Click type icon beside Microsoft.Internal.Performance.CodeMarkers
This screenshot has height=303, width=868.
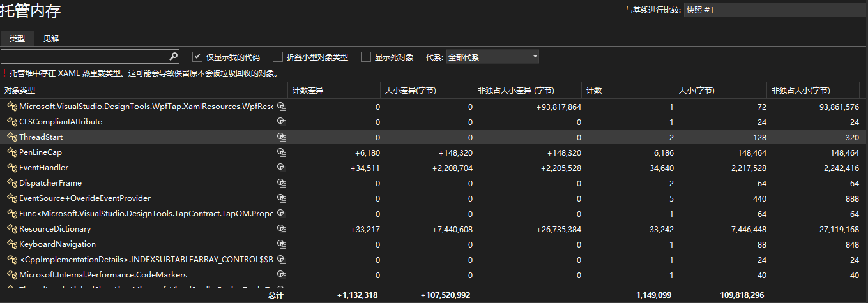11,275
